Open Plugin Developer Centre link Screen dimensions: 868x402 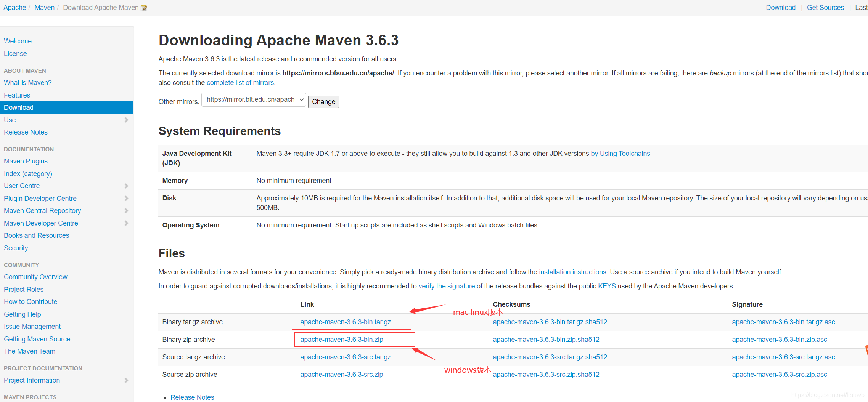coord(40,199)
